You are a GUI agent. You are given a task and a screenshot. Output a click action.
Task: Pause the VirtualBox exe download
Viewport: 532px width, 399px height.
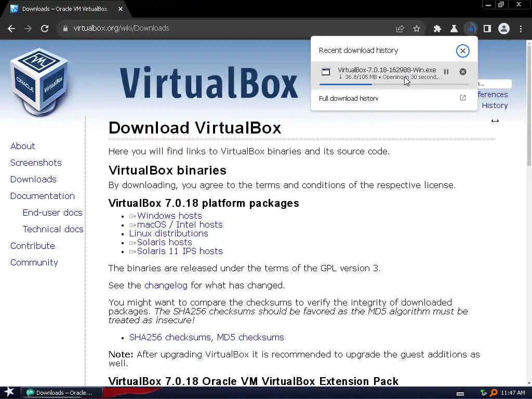pyautogui.click(x=446, y=72)
